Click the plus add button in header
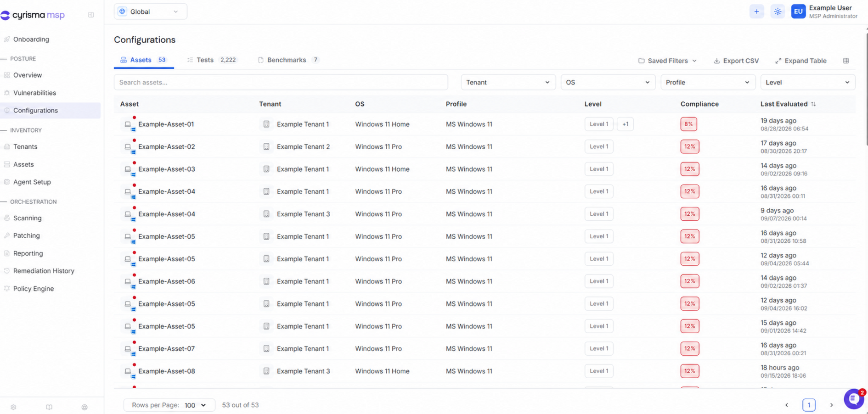The height and width of the screenshot is (414, 868). tap(756, 11)
